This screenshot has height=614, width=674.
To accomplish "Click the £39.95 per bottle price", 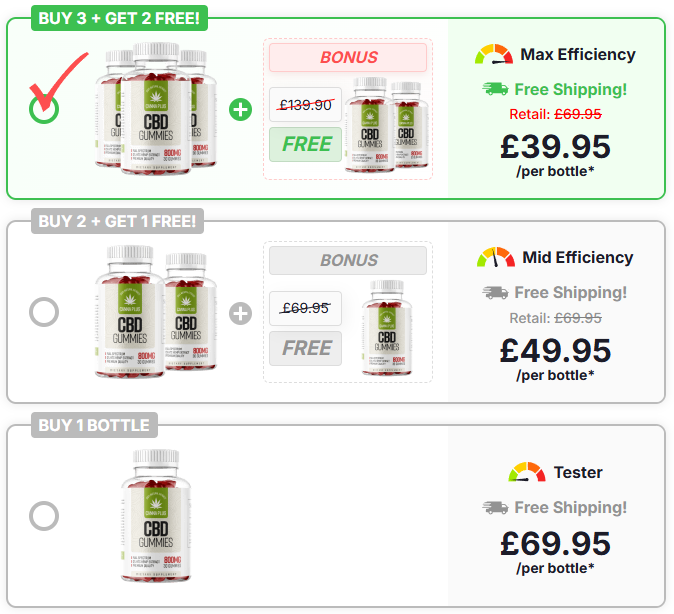I will click(x=555, y=154).
